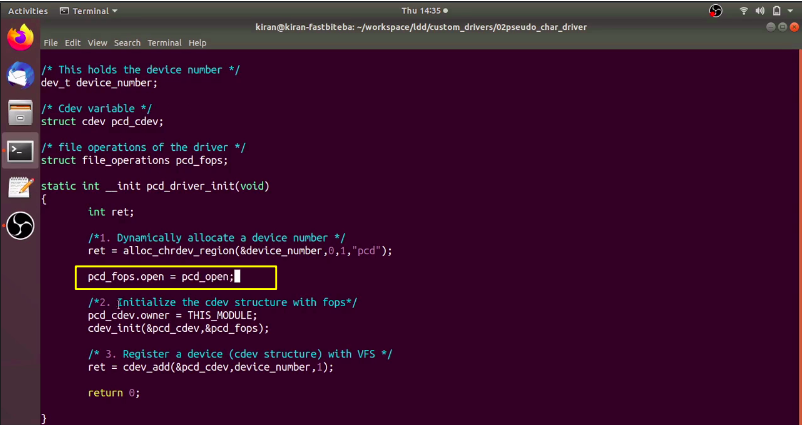Click the cdev_add call line
Viewport: 802px width, 425px height.
pyautogui.click(x=211, y=367)
